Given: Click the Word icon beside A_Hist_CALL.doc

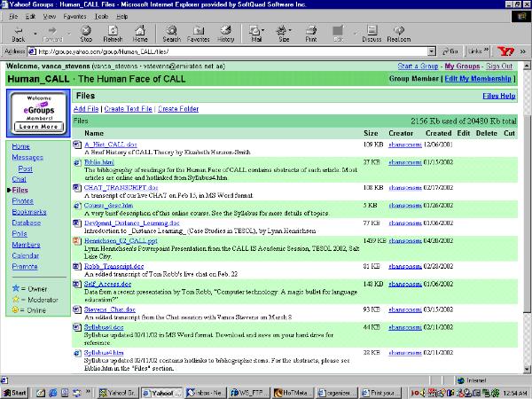Looking at the screenshot, I should (x=77, y=145).
